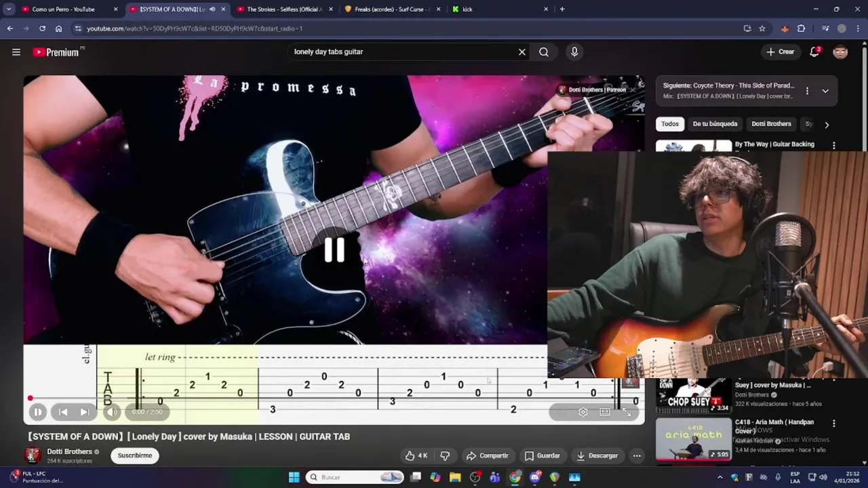Open the Crear create button

tap(780, 52)
